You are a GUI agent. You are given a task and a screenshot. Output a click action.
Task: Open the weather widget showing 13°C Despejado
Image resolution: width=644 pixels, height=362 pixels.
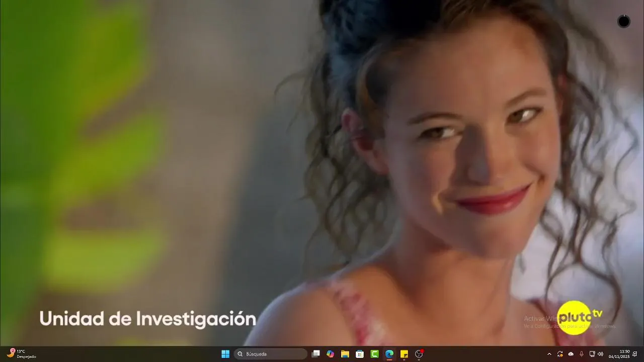(21, 354)
